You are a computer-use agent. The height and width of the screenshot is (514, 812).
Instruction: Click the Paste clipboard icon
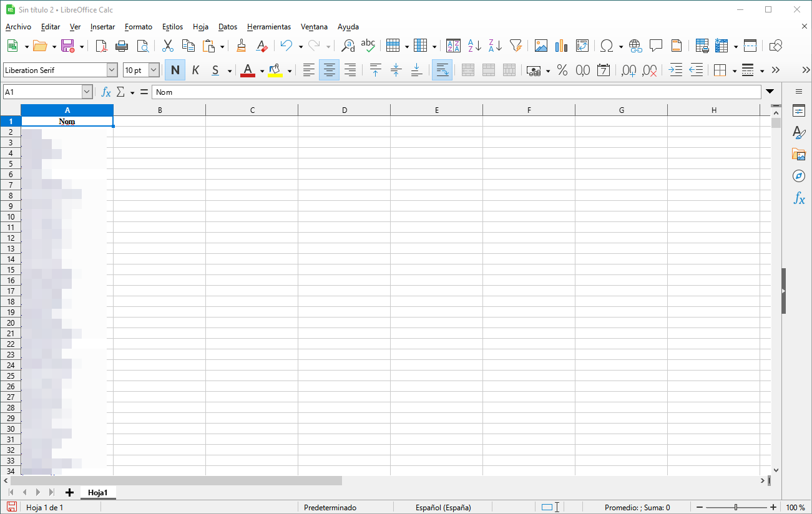tap(209, 46)
